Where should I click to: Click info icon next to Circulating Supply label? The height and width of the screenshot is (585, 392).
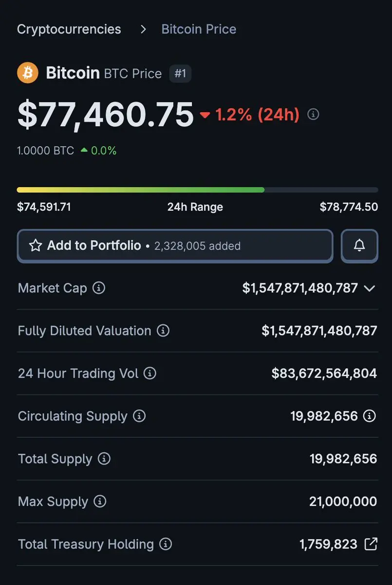[139, 416]
